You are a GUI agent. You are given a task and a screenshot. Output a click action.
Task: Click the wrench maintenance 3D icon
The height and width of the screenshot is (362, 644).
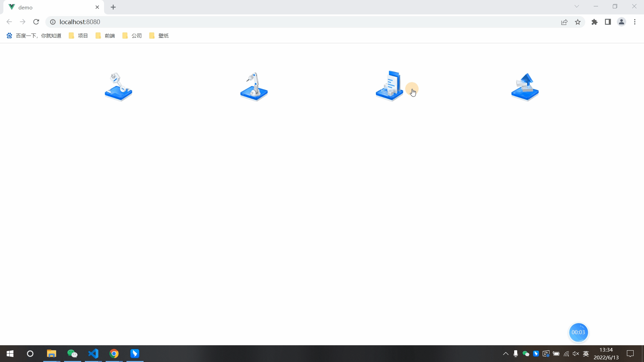pyautogui.click(x=118, y=87)
